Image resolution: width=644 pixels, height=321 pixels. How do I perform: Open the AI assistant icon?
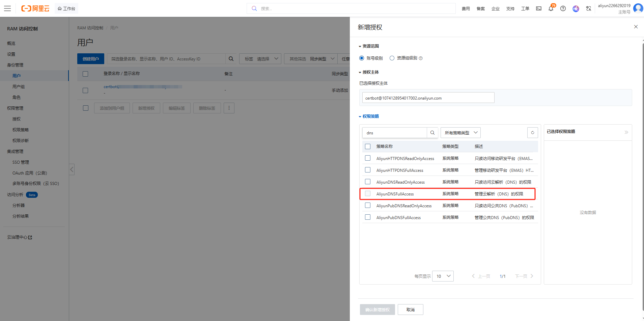(576, 8)
